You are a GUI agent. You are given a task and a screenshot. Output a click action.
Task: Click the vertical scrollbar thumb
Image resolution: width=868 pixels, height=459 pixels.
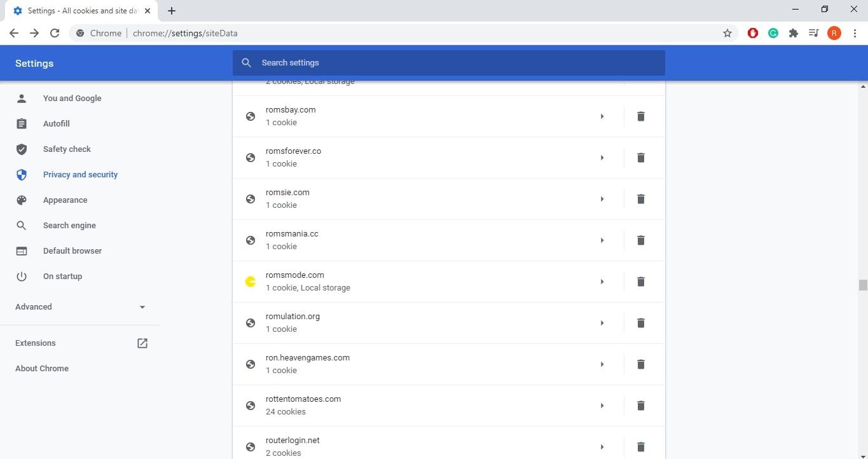click(x=863, y=285)
